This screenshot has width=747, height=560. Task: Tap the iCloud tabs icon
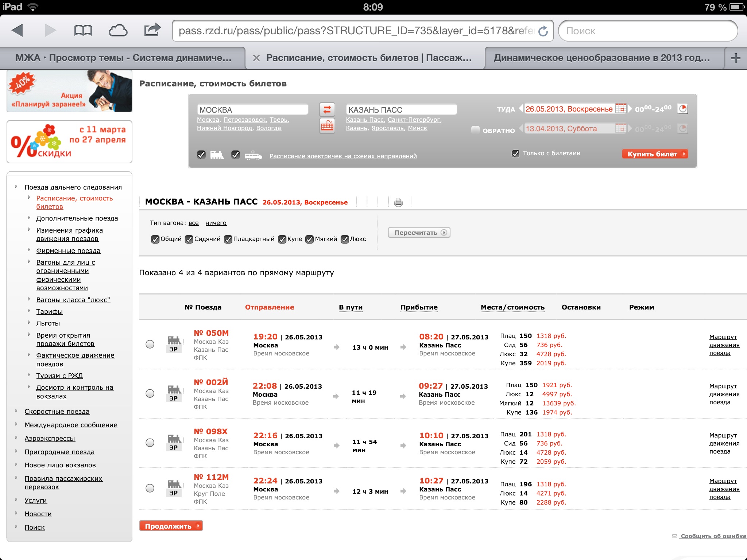(118, 31)
